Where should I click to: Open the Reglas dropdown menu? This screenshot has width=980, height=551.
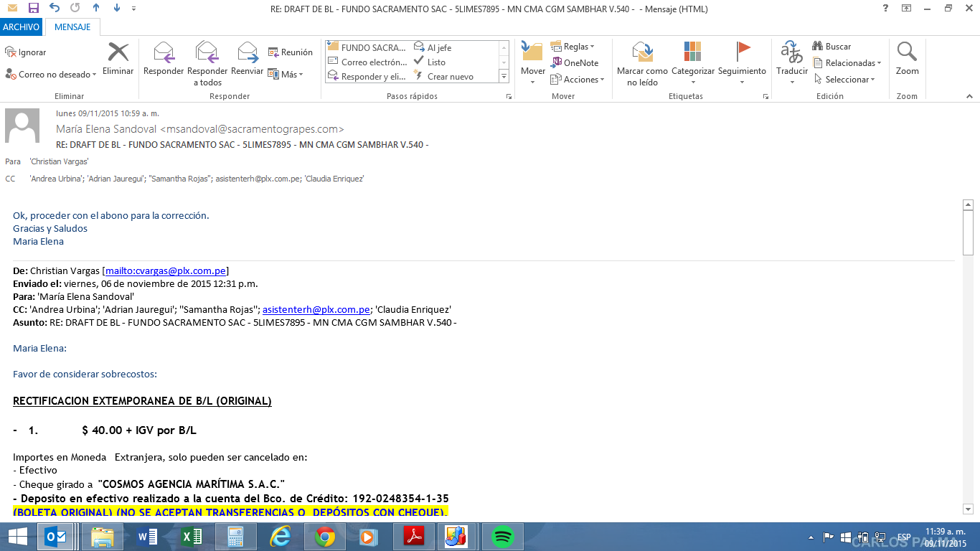pos(573,47)
